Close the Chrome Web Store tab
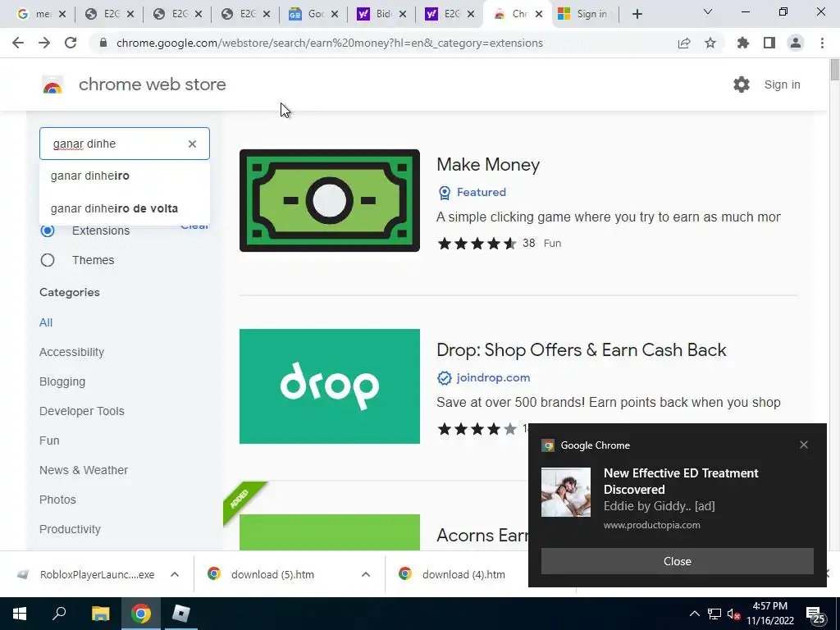Viewport: 840px width, 630px height. tap(539, 14)
